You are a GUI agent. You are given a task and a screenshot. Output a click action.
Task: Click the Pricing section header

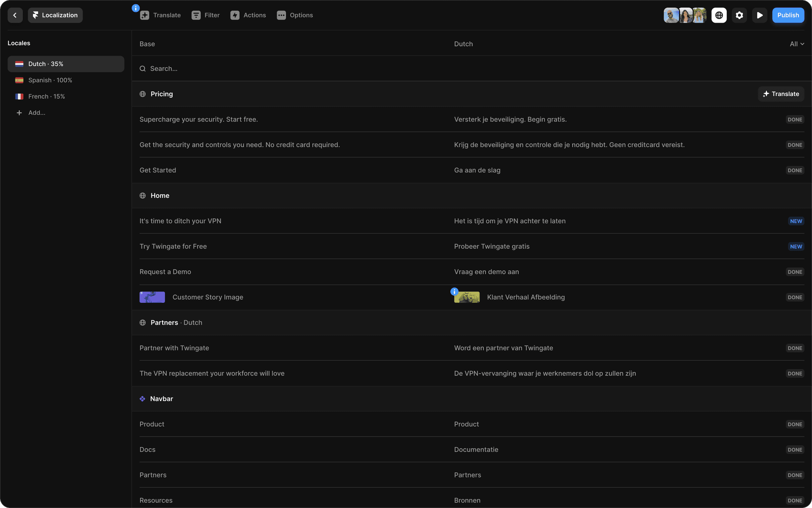coord(472,94)
